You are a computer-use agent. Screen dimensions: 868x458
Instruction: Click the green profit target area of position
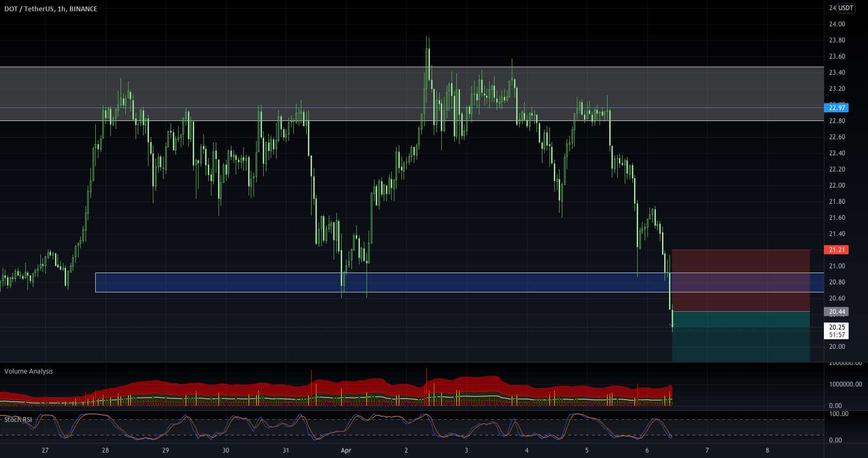coord(740,337)
